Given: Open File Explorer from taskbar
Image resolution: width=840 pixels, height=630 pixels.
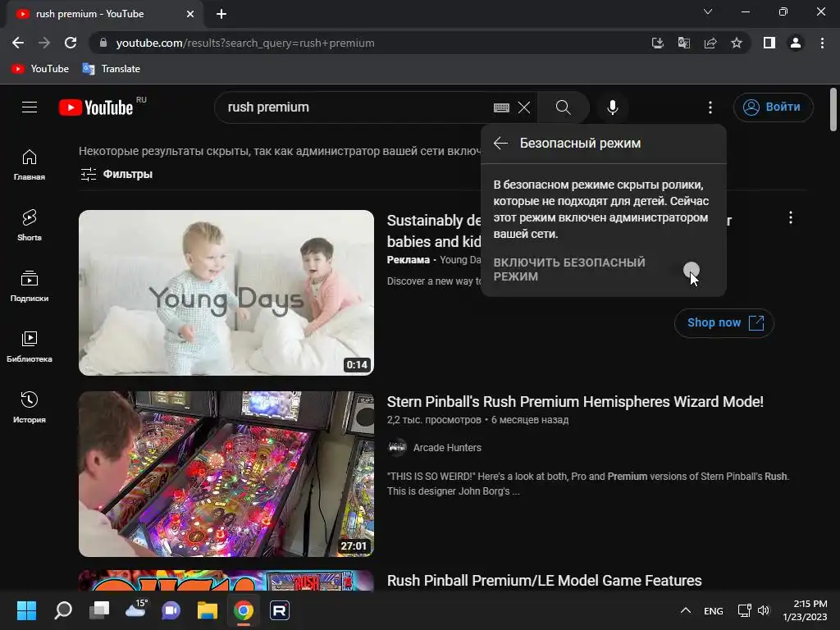Looking at the screenshot, I should [207, 610].
